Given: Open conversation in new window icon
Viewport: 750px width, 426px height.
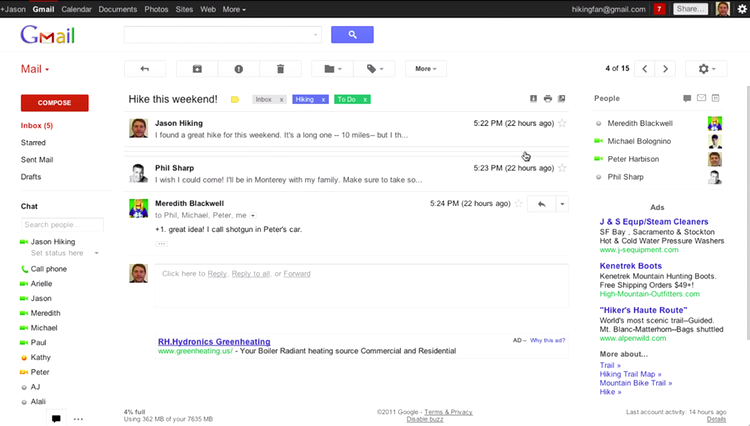Looking at the screenshot, I should click(x=562, y=98).
